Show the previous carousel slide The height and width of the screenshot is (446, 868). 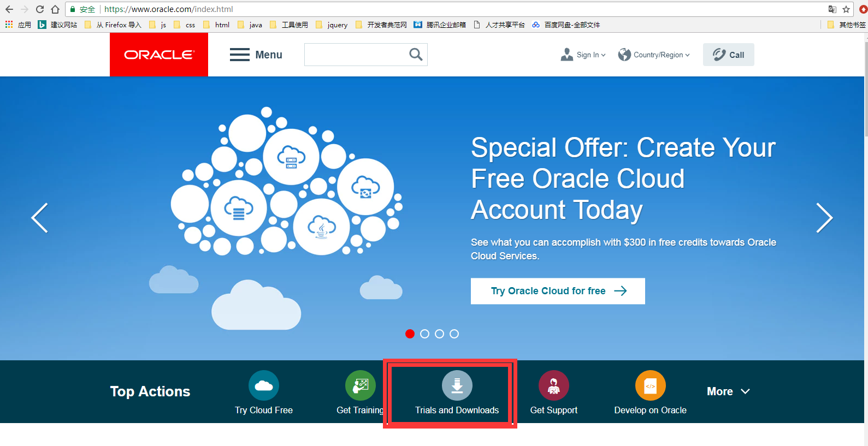39,218
